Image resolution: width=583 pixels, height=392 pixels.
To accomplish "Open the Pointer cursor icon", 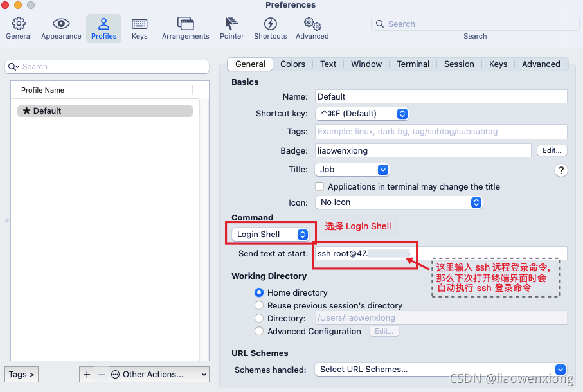I will (x=231, y=23).
